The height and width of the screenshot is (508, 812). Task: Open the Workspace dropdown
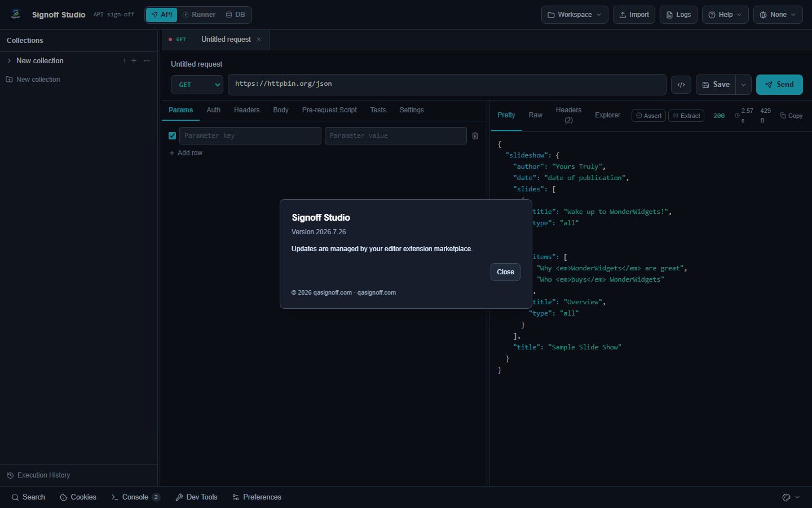pyautogui.click(x=575, y=15)
